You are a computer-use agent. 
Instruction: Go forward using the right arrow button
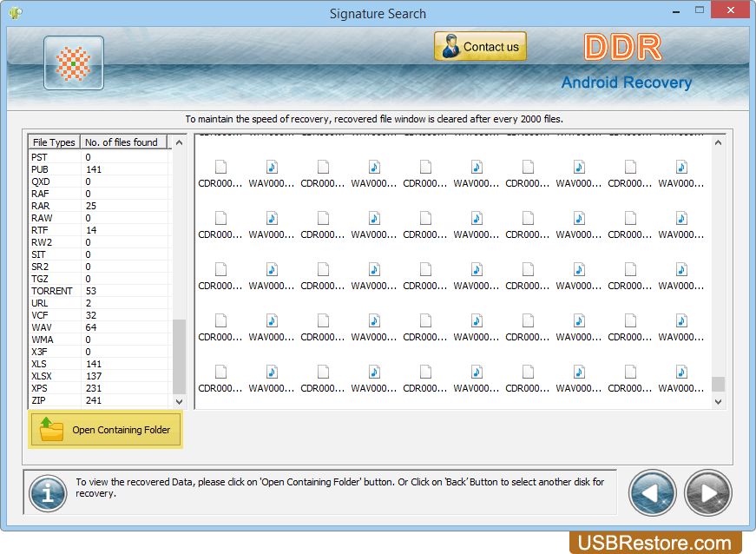707,492
